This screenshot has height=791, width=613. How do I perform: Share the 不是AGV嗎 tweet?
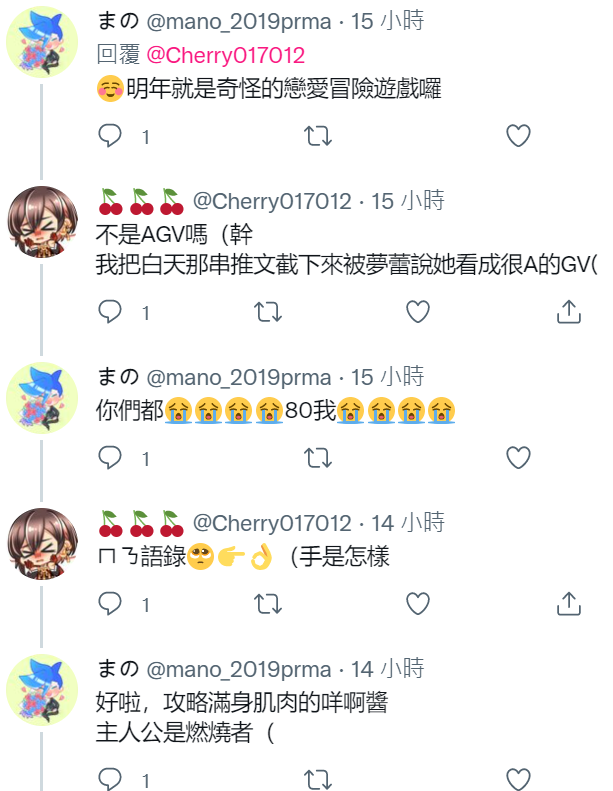pos(569,312)
